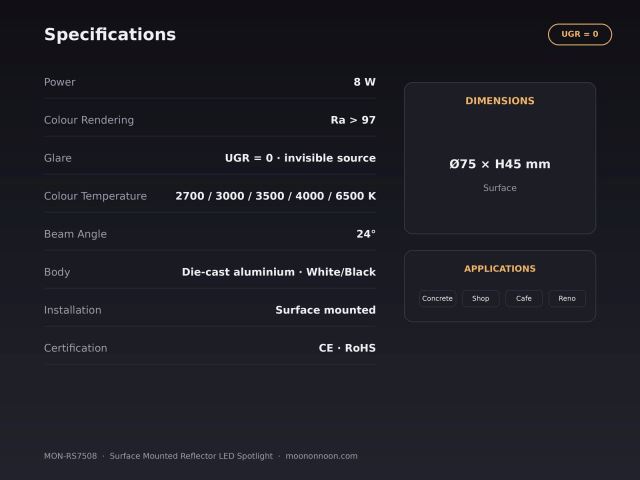
Task: Select the 24° beam angle value
Action: 366,234
